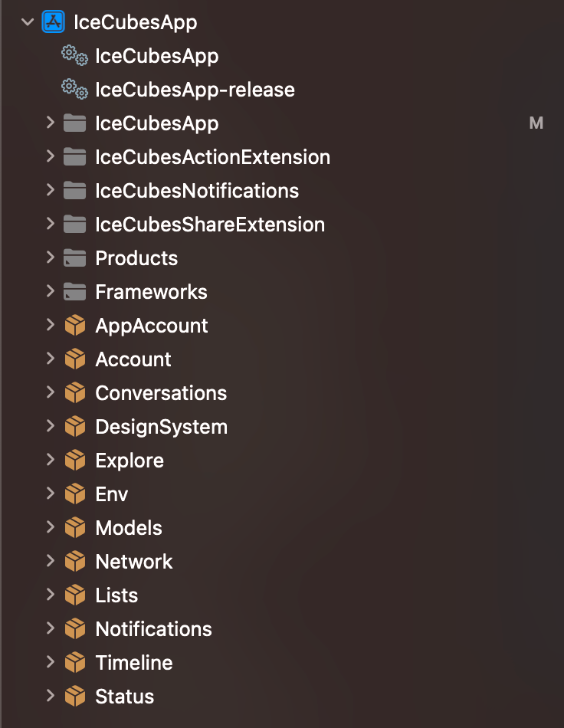Select the AppAccount package name
The image size is (564, 728).
(152, 326)
